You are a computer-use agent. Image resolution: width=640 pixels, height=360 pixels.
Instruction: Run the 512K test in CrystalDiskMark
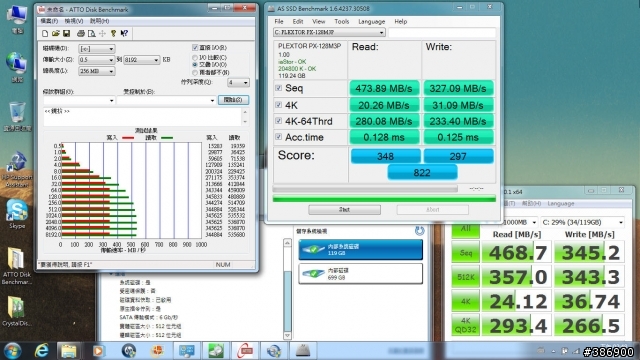click(x=466, y=277)
